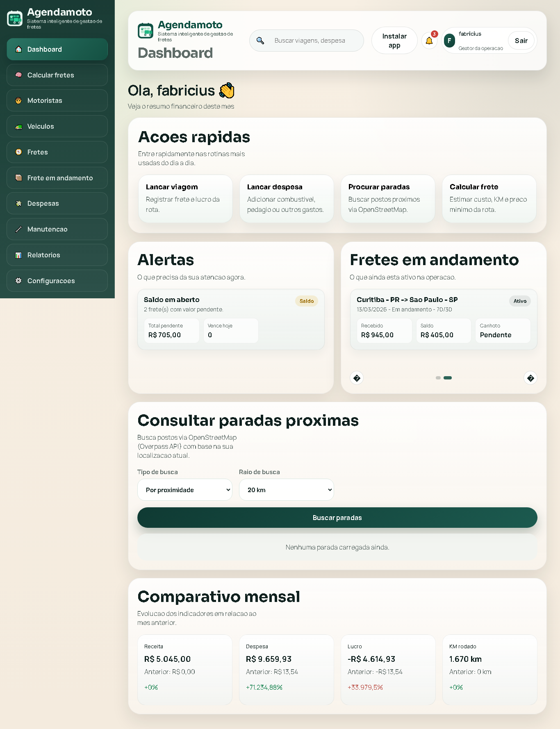Click the box icon beside Frete em andamento
The width and height of the screenshot is (560, 729).
click(x=18, y=178)
